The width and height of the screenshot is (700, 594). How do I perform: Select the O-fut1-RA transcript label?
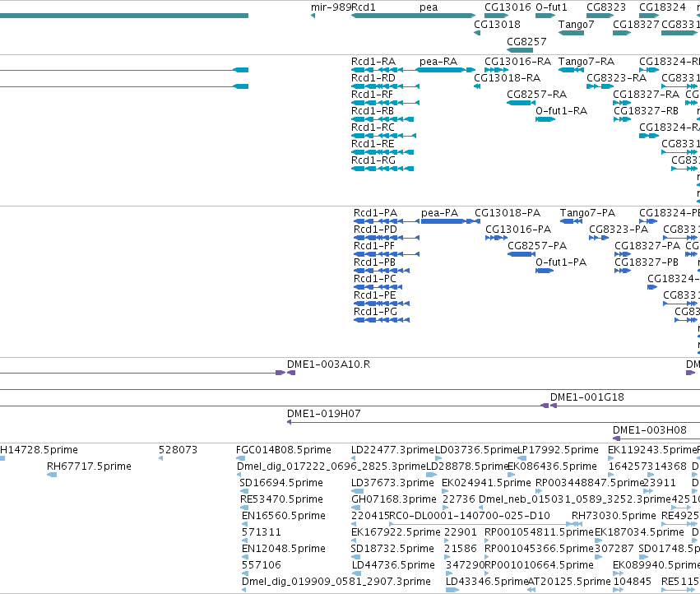(x=561, y=111)
